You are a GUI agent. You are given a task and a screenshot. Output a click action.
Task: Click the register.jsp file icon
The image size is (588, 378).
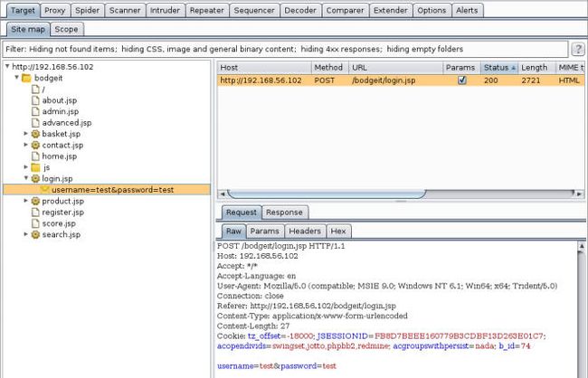pos(35,213)
